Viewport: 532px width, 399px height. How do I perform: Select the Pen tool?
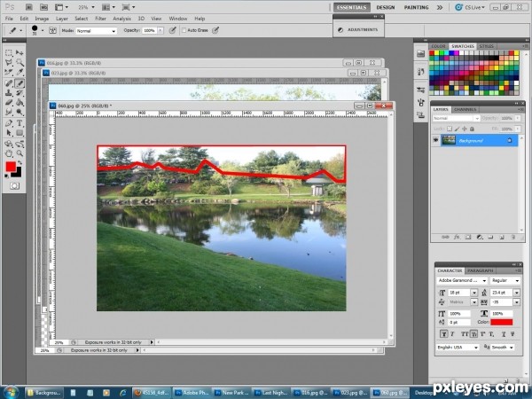click(x=9, y=123)
